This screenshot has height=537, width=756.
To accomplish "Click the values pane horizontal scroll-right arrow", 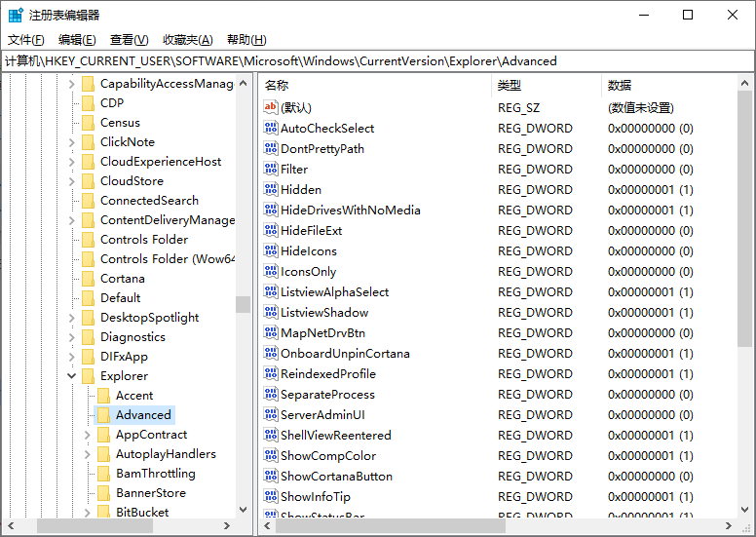I will tap(729, 526).
